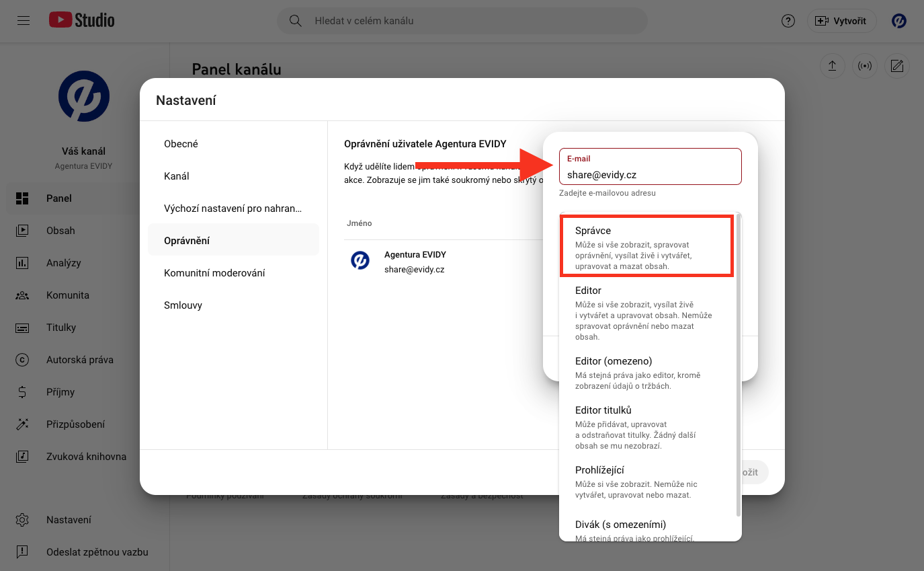Click the create post pencil icon
Image resolution: width=924 pixels, height=571 pixels.
(x=896, y=66)
